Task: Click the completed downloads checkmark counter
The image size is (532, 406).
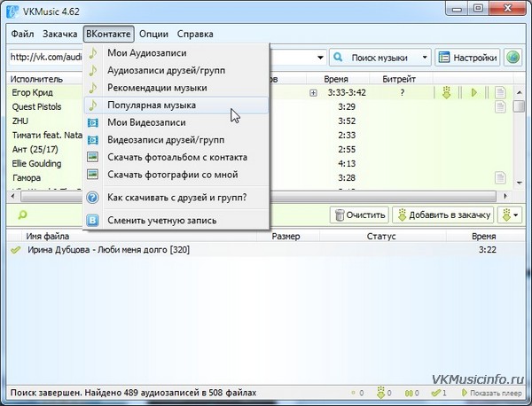Action: tap(439, 393)
